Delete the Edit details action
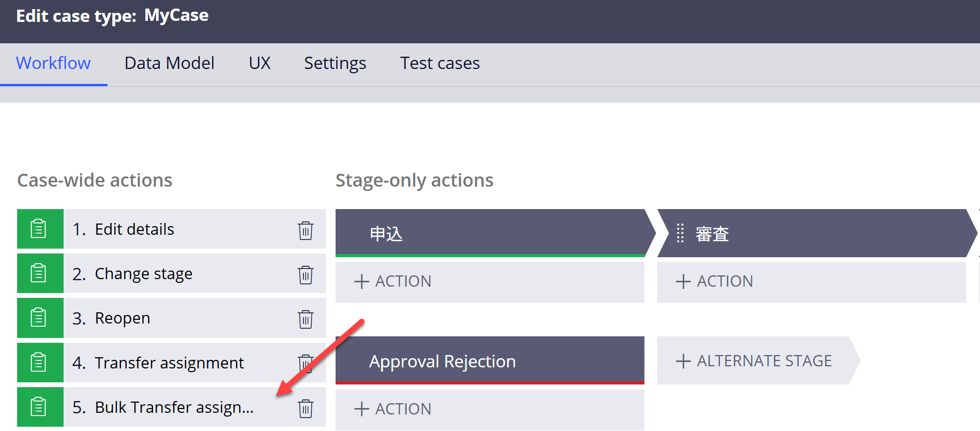 pyautogui.click(x=305, y=230)
